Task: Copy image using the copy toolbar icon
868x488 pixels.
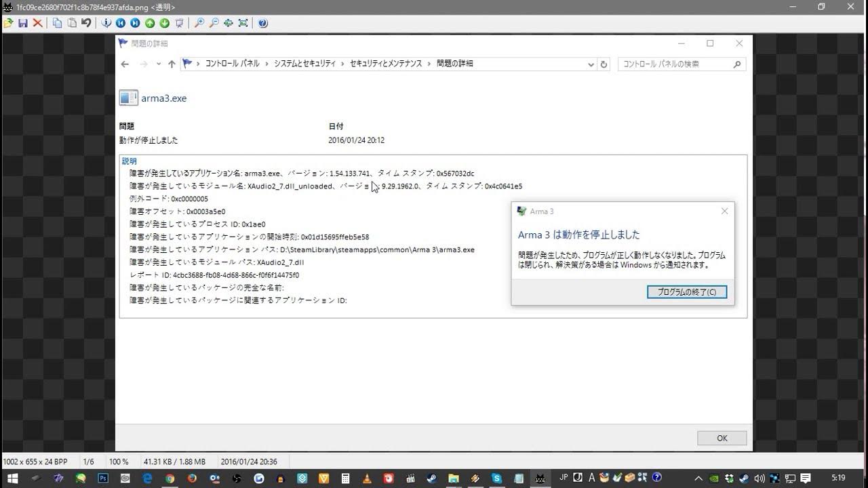Action: pos(57,23)
